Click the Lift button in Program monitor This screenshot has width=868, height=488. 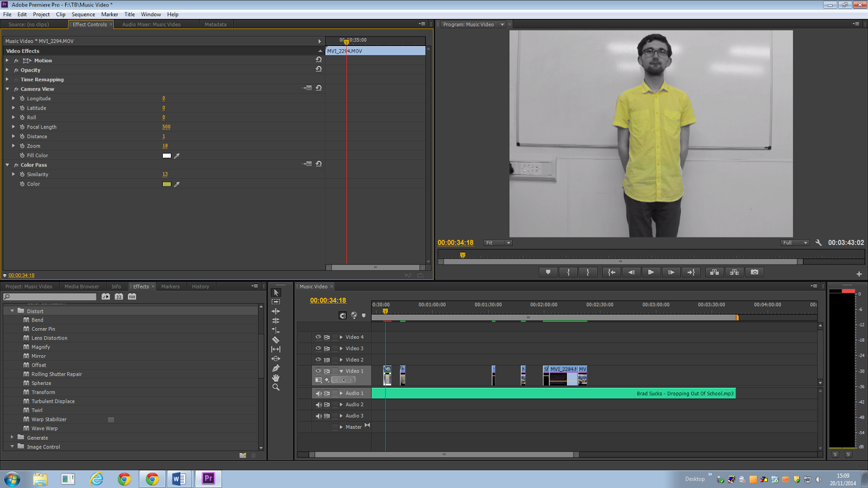coord(714,272)
